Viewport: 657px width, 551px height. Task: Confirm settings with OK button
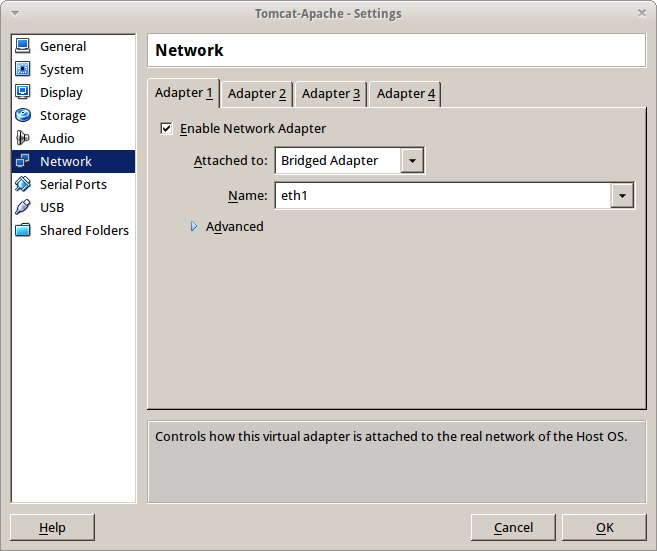[604, 527]
